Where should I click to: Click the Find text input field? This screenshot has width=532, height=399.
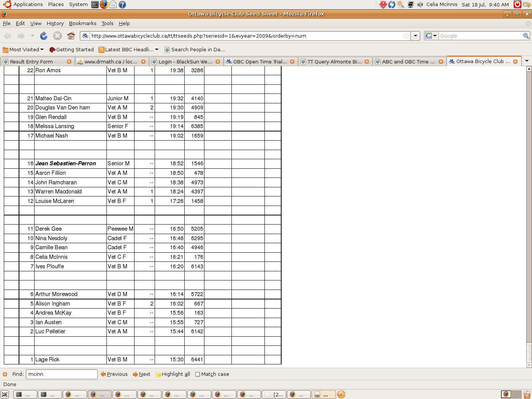pyautogui.click(x=62, y=374)
